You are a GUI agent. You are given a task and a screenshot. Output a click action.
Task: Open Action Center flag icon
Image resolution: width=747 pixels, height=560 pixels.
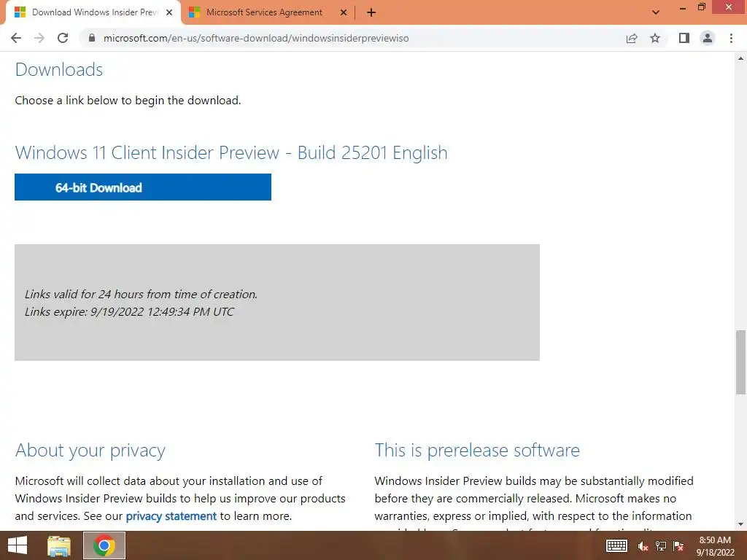click(678, 546)
